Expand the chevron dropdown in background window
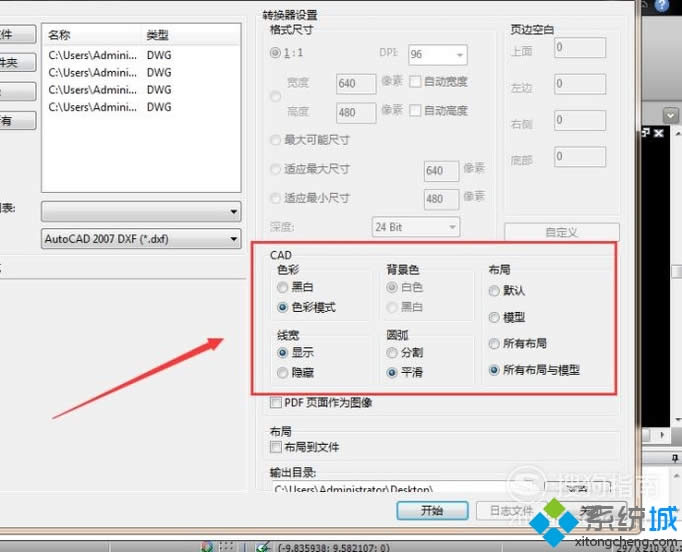 click(x=670, y=116)
